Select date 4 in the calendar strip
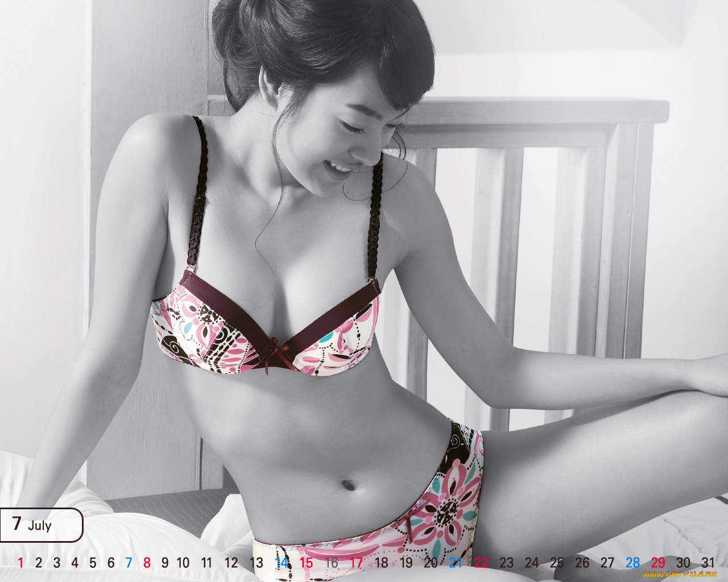Image resolution: width=728 pixels, height=582 pixels. 75,563
